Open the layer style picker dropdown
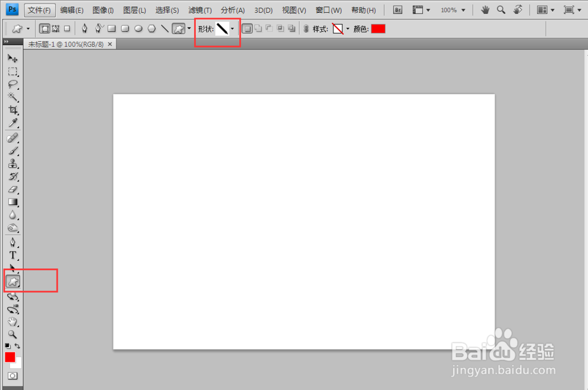The image size is (588, 390). point(348,29)
